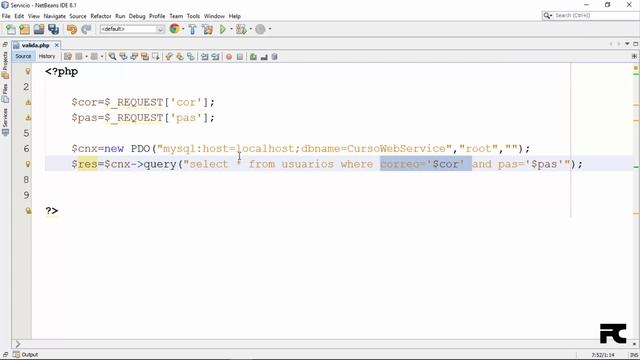Viewport: 640px width, 360px height.
Task: Click the Open Project toolbar icon
Action: 39,29
